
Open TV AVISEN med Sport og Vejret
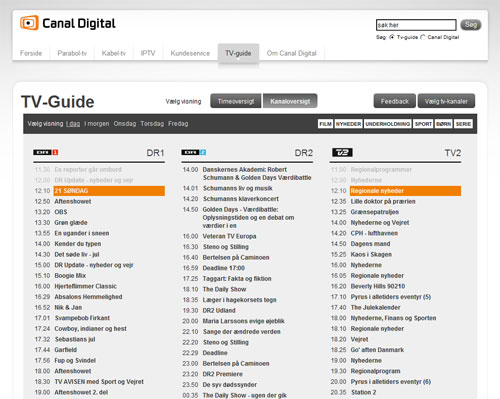click(x=99, y=382)
